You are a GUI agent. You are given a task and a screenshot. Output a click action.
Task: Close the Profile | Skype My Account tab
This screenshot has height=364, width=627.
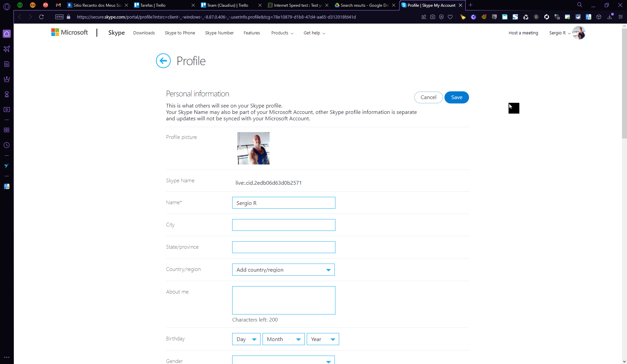coord(460,5)
